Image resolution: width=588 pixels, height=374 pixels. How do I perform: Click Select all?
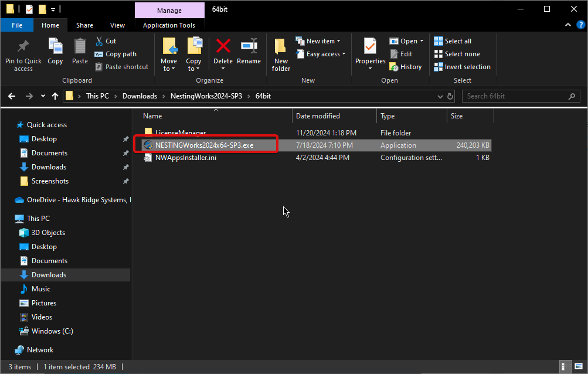tap(453, 41)
